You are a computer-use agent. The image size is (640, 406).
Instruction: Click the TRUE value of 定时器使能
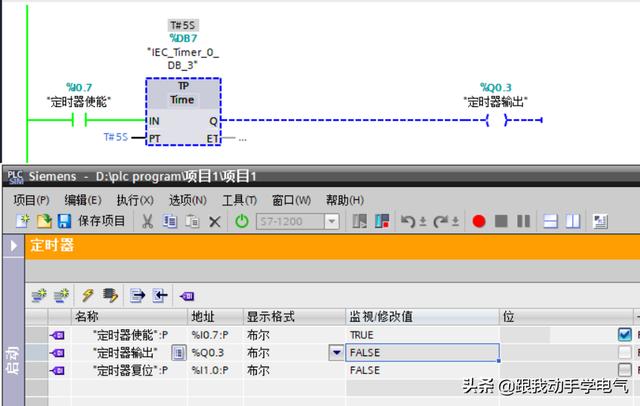pos(362,335)
